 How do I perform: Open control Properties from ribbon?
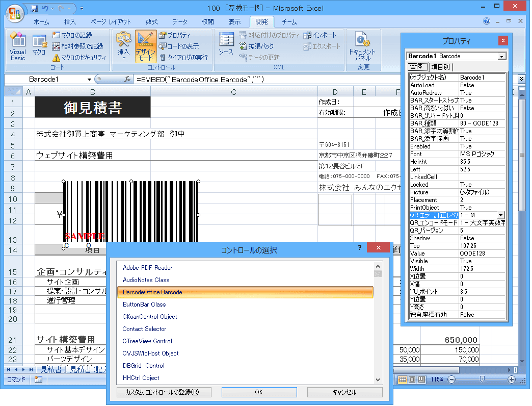(x=175, y=35)
